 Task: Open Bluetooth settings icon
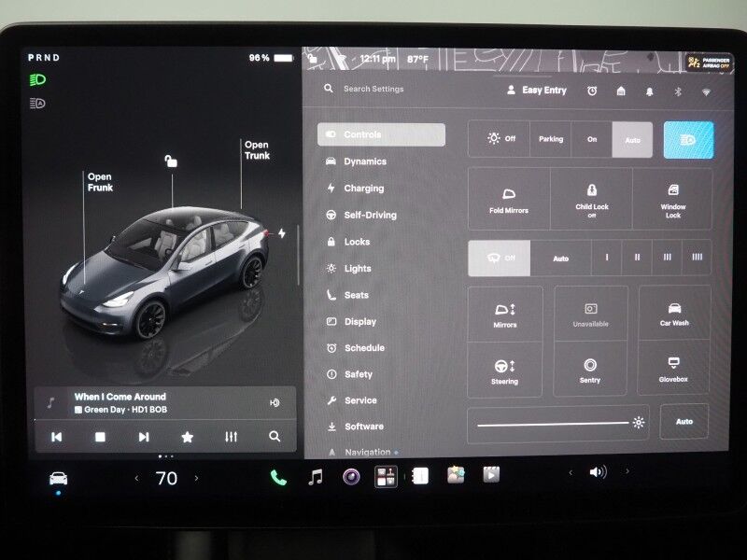coord(678,91)
